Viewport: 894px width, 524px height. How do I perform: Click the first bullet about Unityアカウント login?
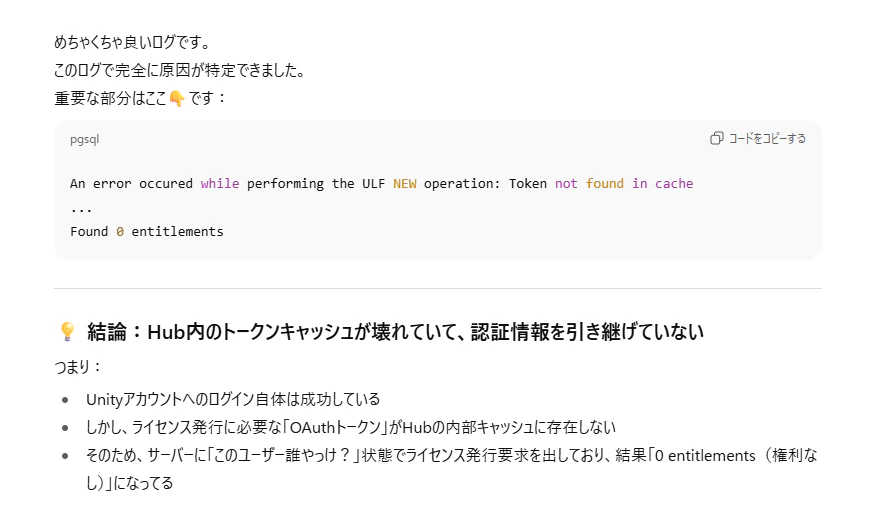click(x=233, y=399)
